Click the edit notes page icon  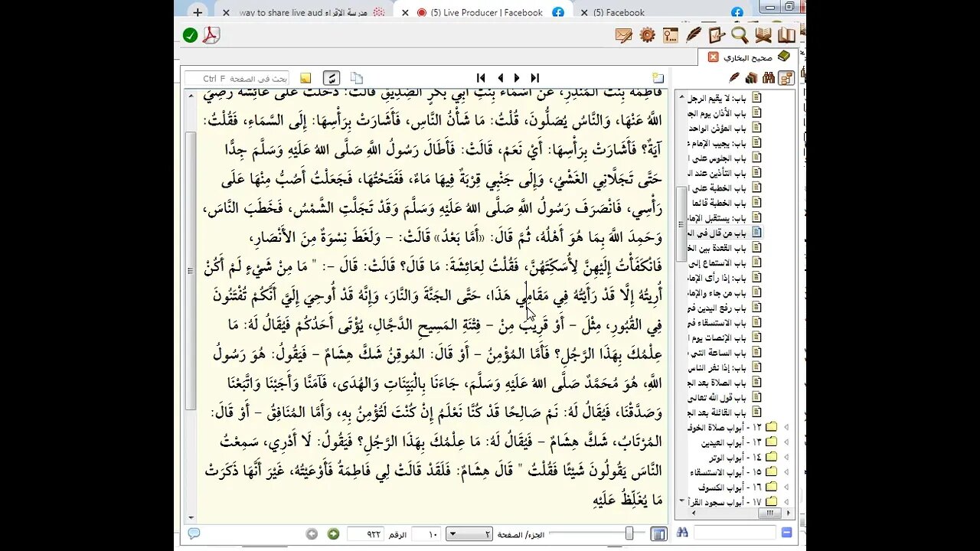717,35
